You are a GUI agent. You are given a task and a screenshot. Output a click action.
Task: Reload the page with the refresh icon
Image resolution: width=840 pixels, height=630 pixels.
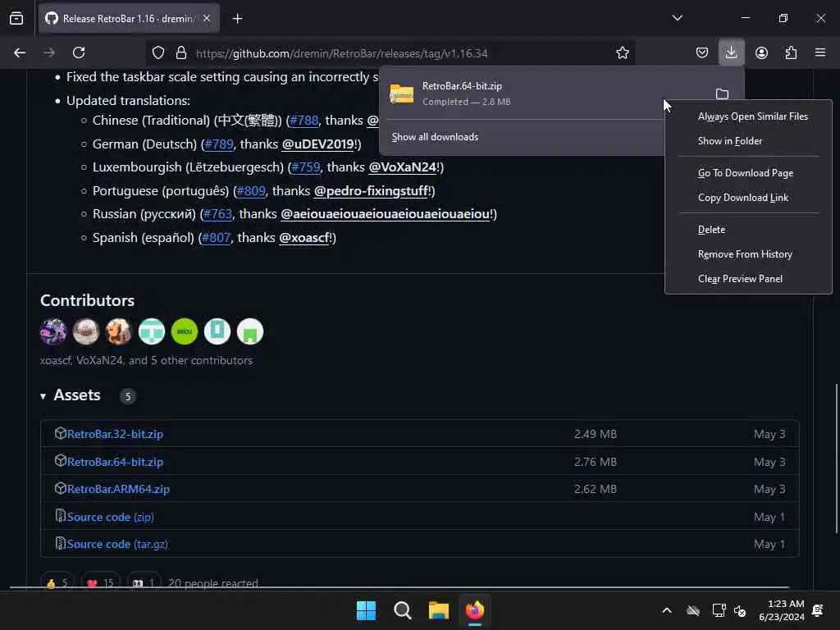79,52
